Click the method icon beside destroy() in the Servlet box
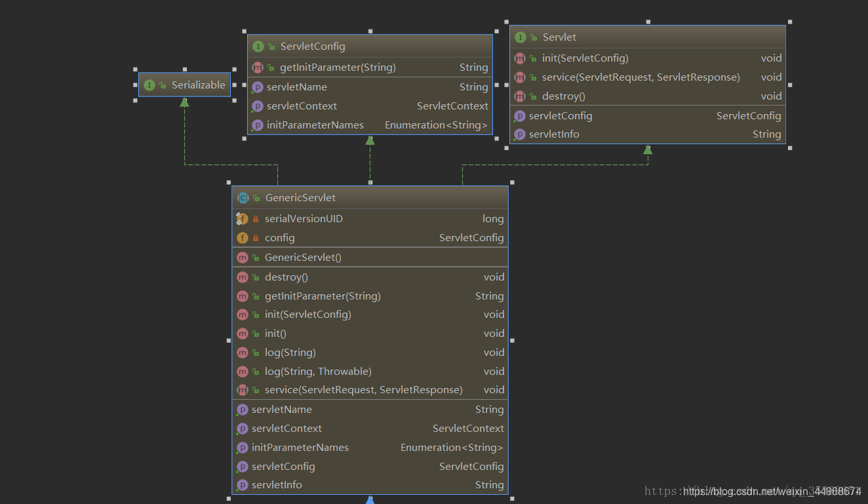868x504 pixels. (520, 96)
